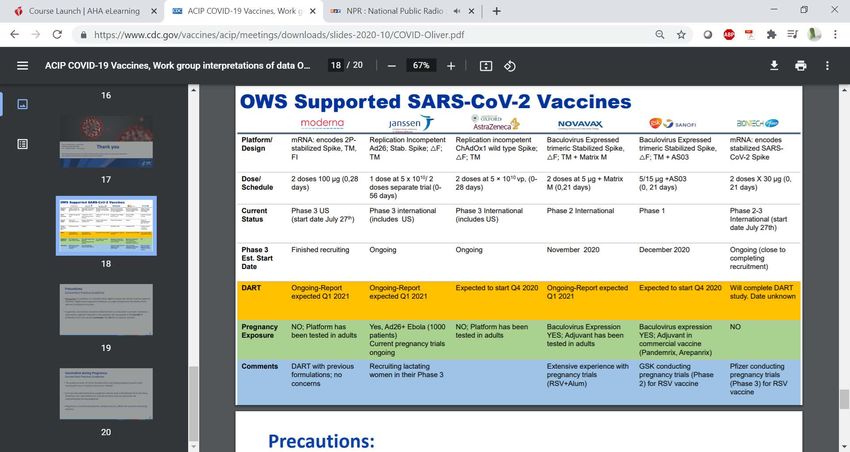
Task: Open page 20 thumbnail
Action: [x=106, y=393]
